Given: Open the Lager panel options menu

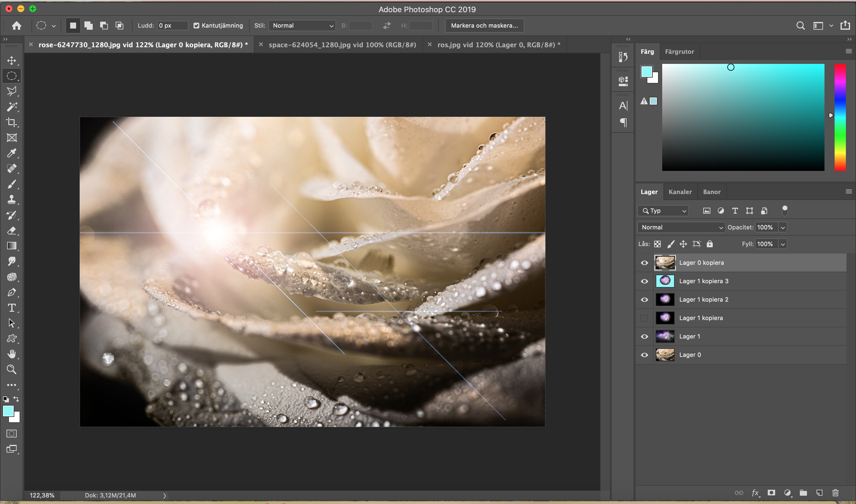Looking at the screenshot, I should (849, 192).
